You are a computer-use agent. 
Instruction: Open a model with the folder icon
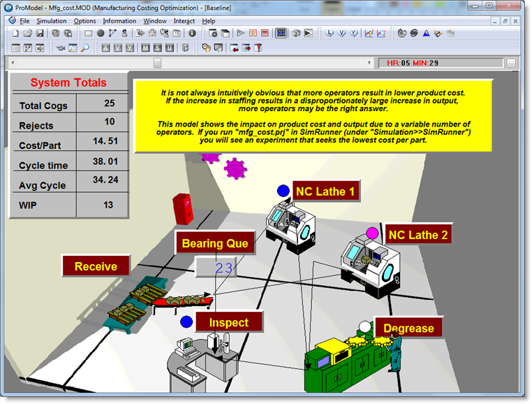click(x=28, y=33)
